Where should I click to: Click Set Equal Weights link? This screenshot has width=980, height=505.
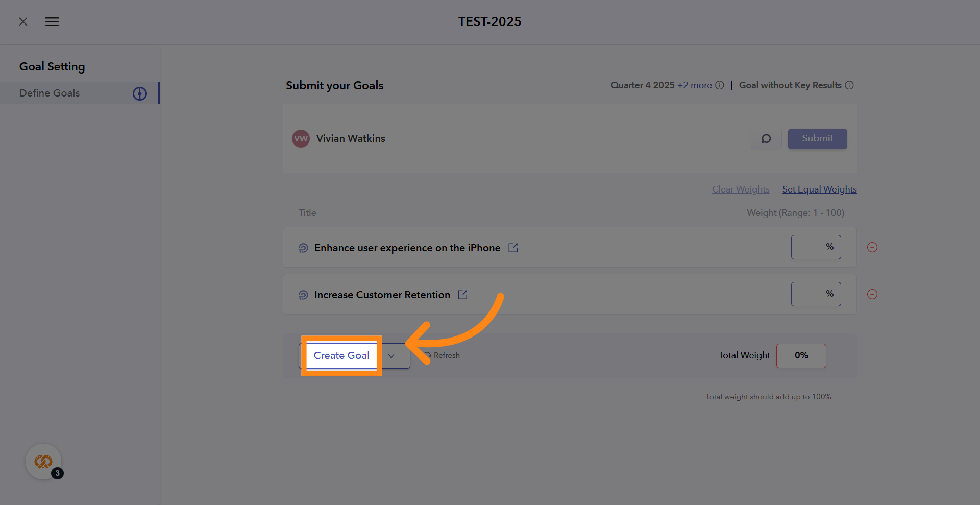(x=819, y=189)
